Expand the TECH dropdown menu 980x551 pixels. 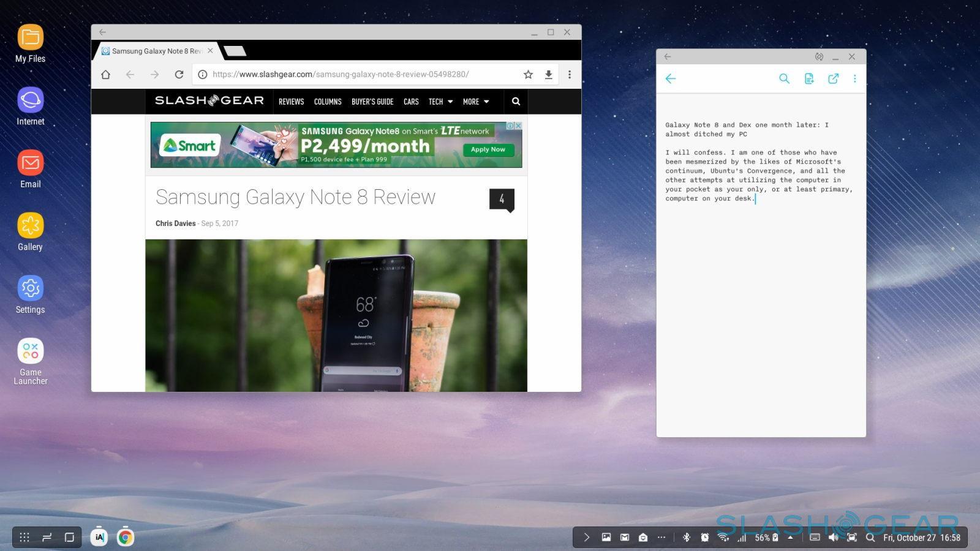[440, 102]
